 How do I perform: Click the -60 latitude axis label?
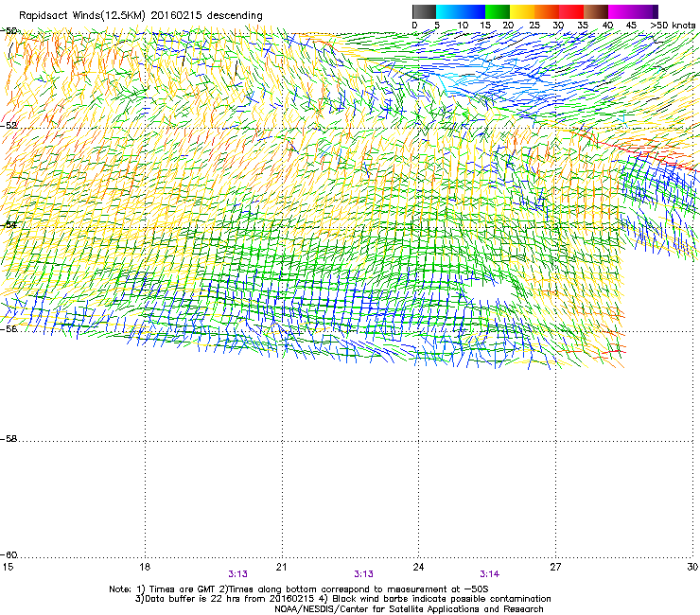(9, 554)
